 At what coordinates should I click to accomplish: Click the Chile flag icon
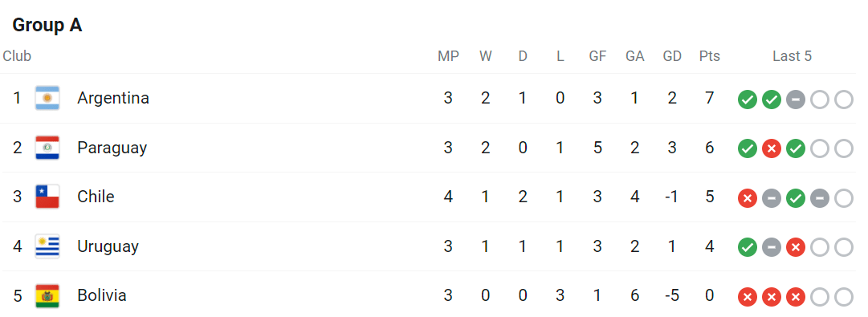(47, 197)
